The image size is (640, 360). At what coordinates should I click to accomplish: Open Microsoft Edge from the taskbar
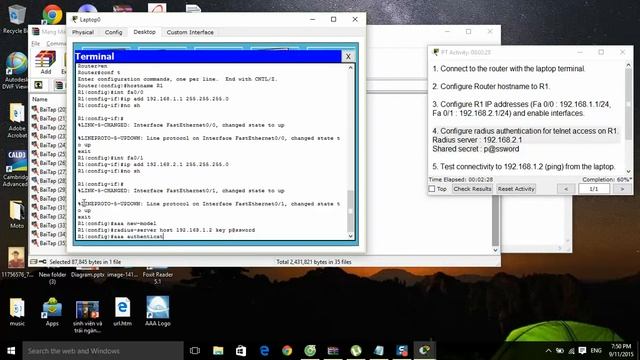coord(264,351)
